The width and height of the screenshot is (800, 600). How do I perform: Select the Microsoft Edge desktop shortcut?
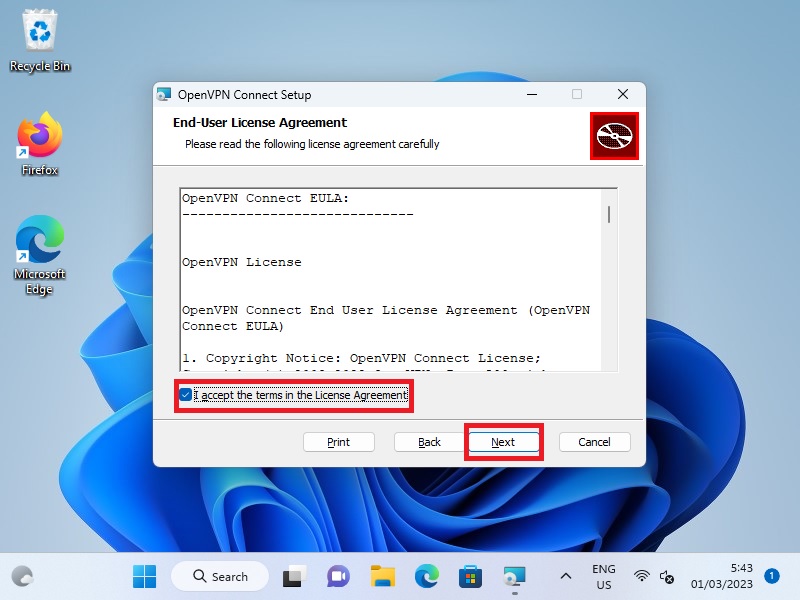(x=40, y=256)
